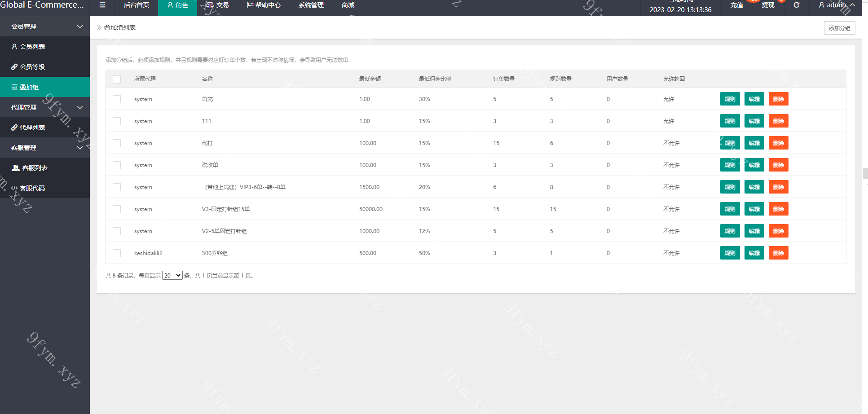
Task: Open 客服列表 in the sidebar
Action: (45, 168)
